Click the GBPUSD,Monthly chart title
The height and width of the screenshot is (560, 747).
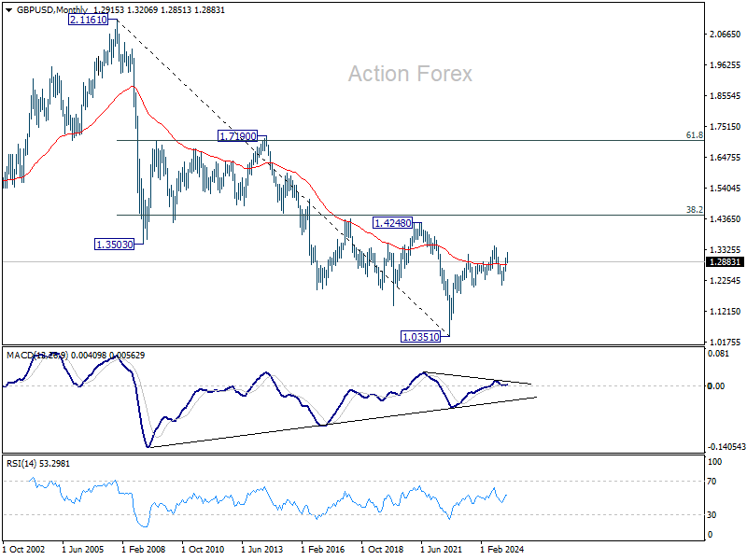pyautogui.click(x=52, y=10)
